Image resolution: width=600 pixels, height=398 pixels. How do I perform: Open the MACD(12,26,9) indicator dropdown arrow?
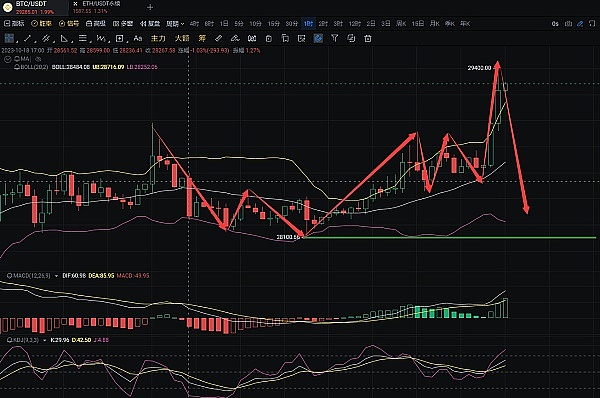[56, 276]
